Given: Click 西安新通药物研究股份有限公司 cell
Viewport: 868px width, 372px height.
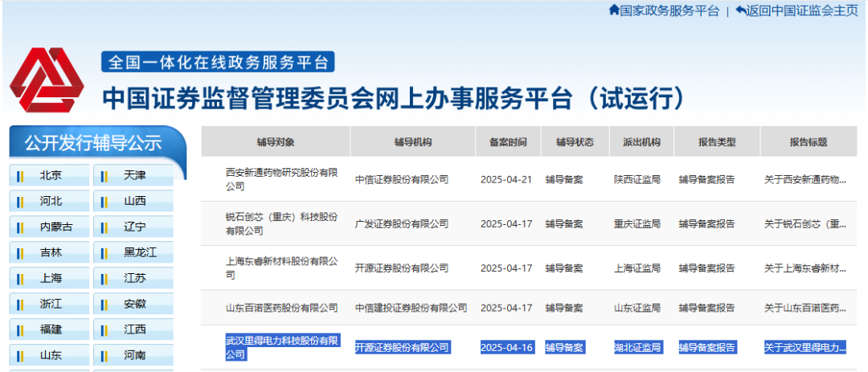Looking at the screenshot, I should (x=282, y=179).
